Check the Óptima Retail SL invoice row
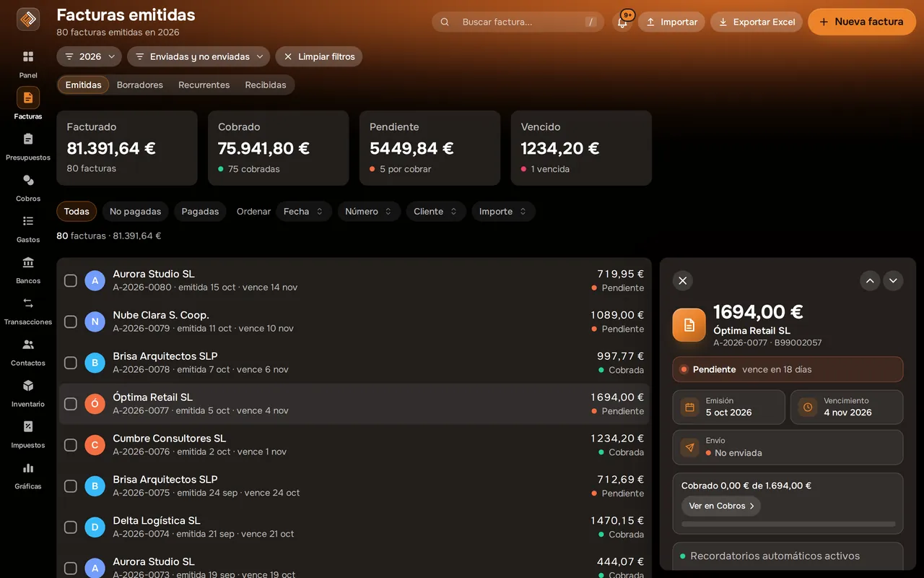This screenshot has height=578, width=924. (x=71, y=404)
